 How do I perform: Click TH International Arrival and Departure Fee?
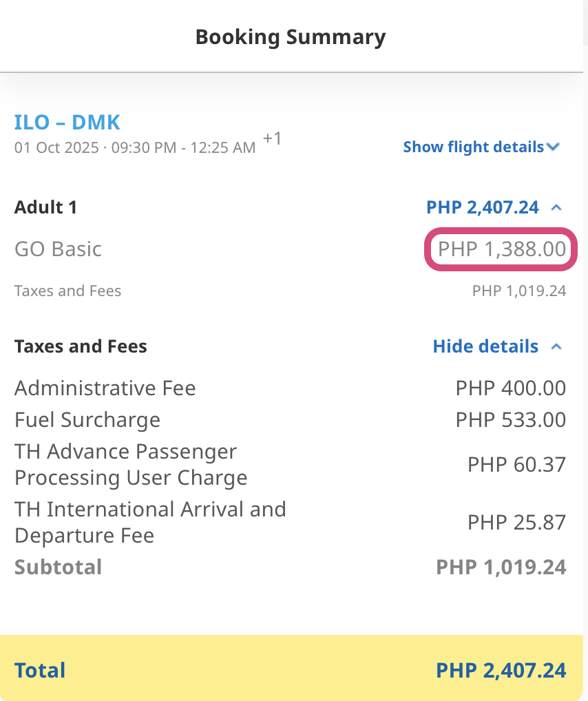pyautogui.click(x=150, y=523)
